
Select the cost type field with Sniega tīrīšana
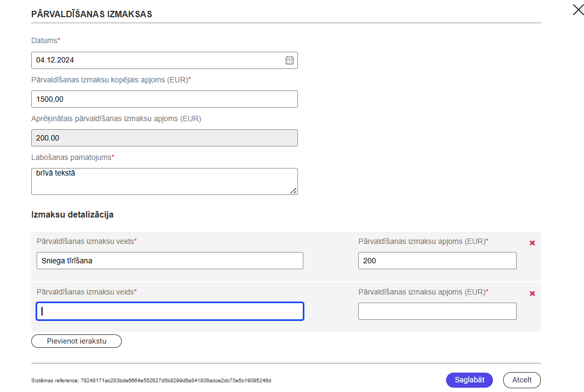[x=170, y=261]
